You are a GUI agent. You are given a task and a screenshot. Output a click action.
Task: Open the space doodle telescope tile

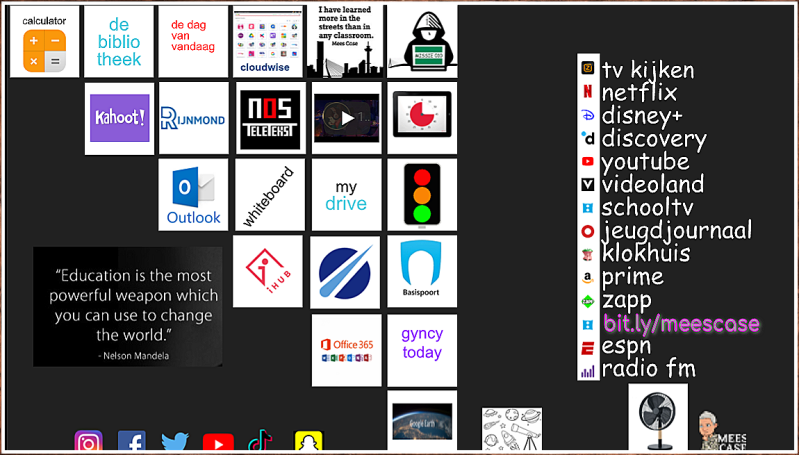512,429
